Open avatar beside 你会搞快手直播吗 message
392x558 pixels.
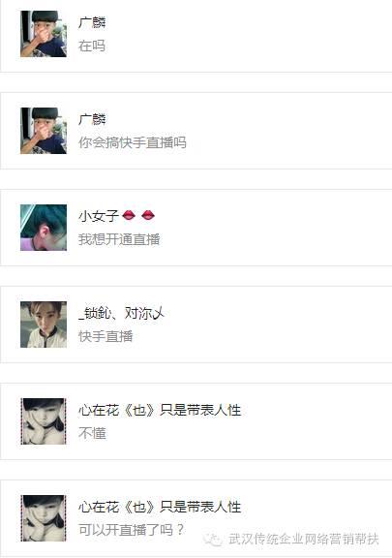point(44,131)
